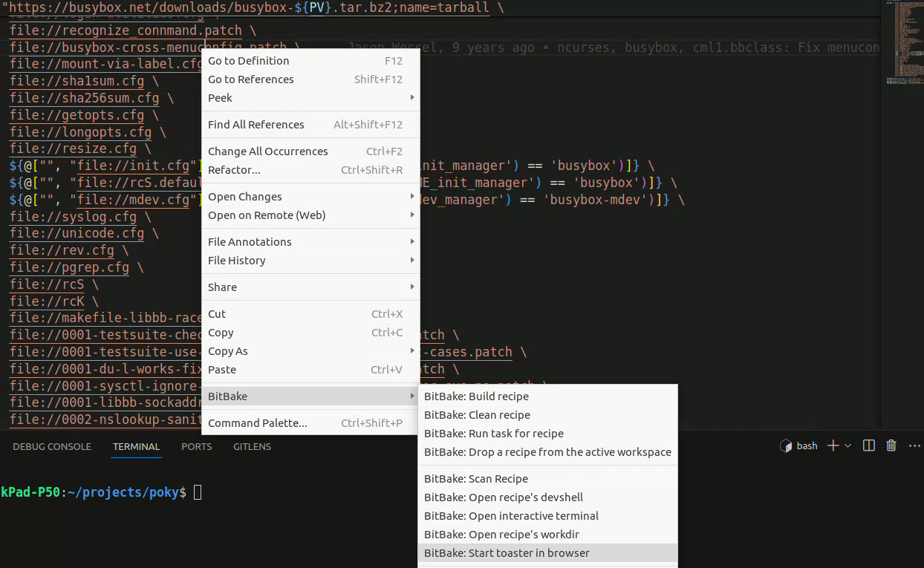The image size is (924, 568).
Task: Expand the Copy As submenu
Action: [310, 351]
